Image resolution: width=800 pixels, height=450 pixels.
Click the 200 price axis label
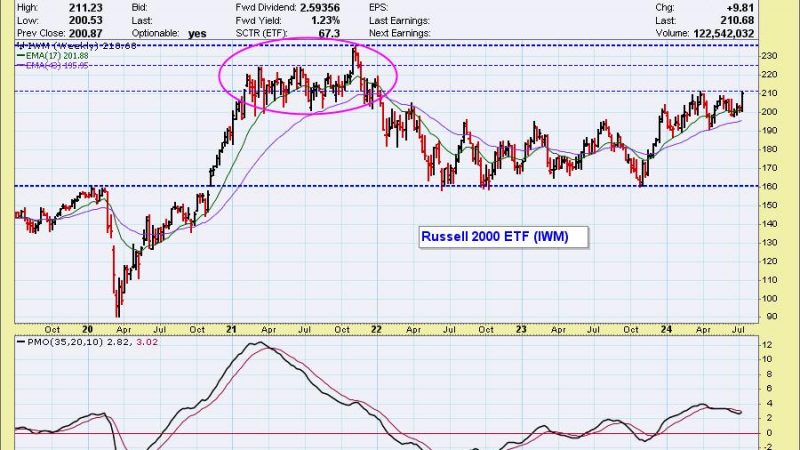769,112
